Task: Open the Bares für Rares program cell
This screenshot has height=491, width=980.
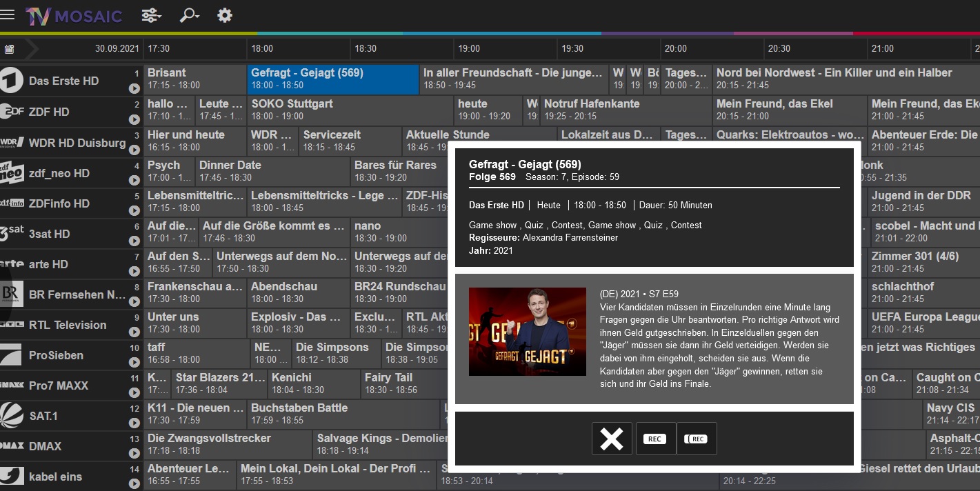Action: coord(400,171)
